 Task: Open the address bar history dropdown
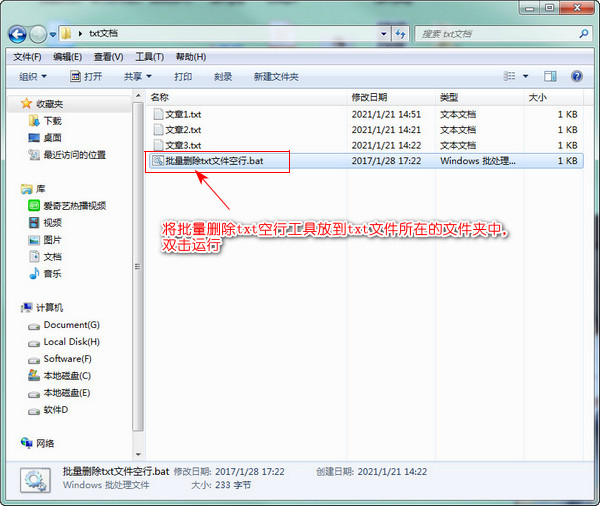383,34
